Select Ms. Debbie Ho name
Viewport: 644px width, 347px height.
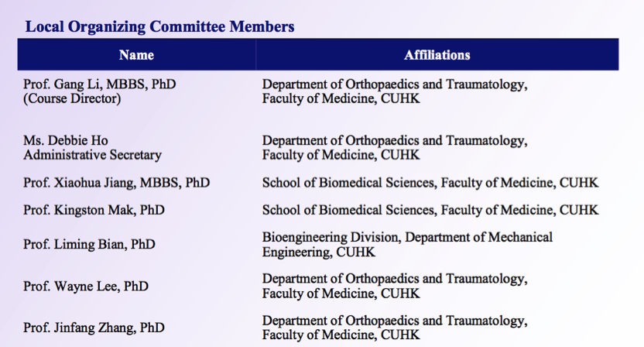[x=66, y=140]
